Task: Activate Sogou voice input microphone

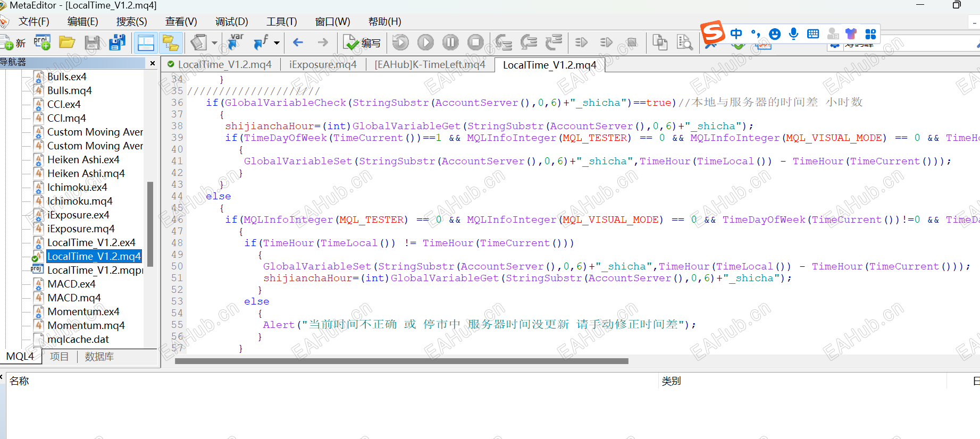Action: [x=794, y=34]
